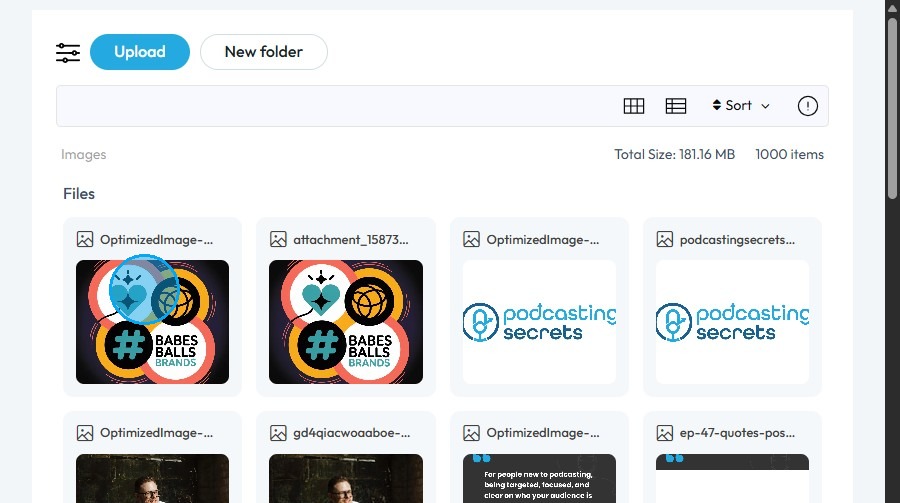Image resolution: width=900 pixels, height=503 pixels.
Task: Select first OptimizedImage Babes Balls thumbnail
Action: click(x=152, y=322)
